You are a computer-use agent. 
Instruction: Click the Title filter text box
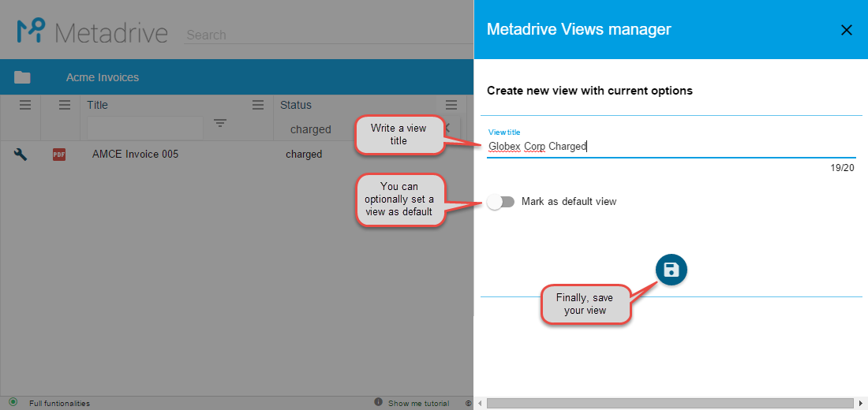click(145, 128)
